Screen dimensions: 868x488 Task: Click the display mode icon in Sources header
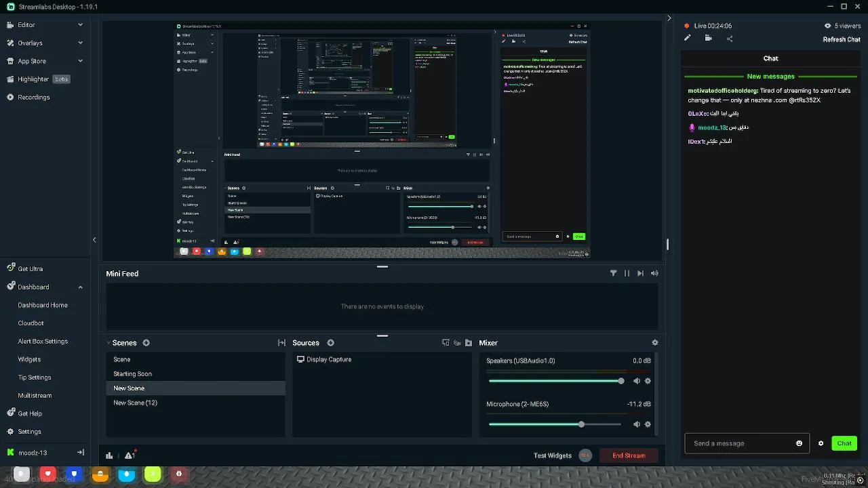point(446,343)
